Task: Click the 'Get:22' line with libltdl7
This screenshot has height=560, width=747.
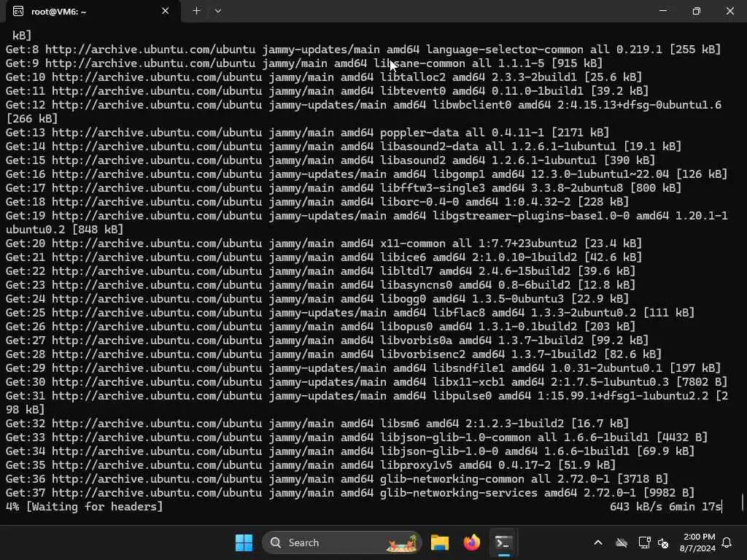Action: 321,271
